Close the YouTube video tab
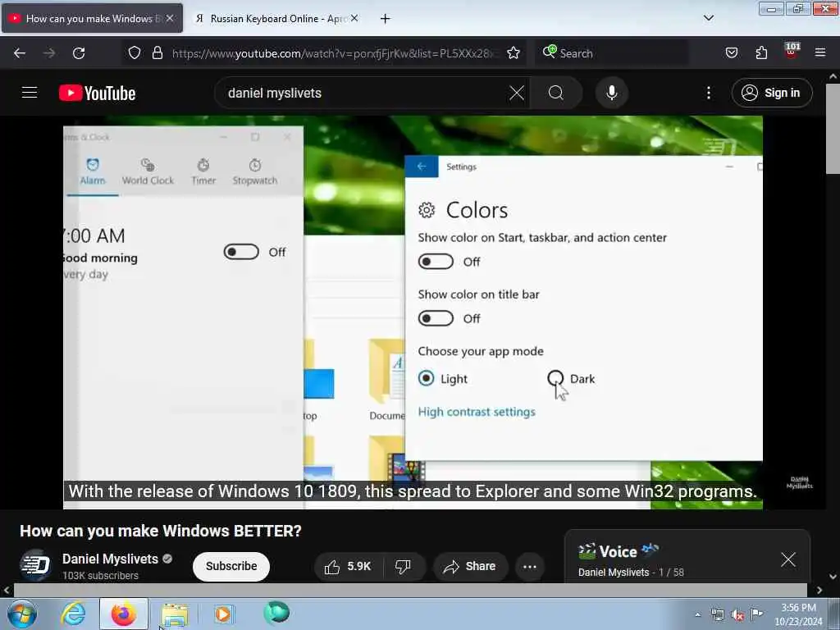Image resolution: width=840 pixels, height=630 pixels. (170, 18)
